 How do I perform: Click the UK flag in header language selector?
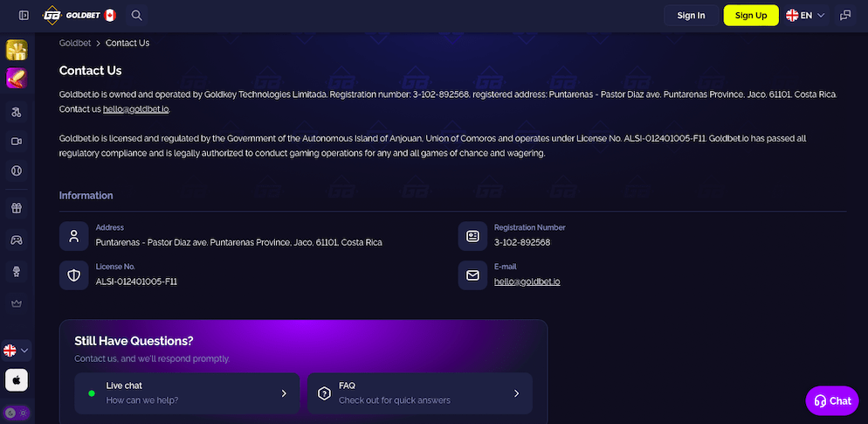click(792, 16)
